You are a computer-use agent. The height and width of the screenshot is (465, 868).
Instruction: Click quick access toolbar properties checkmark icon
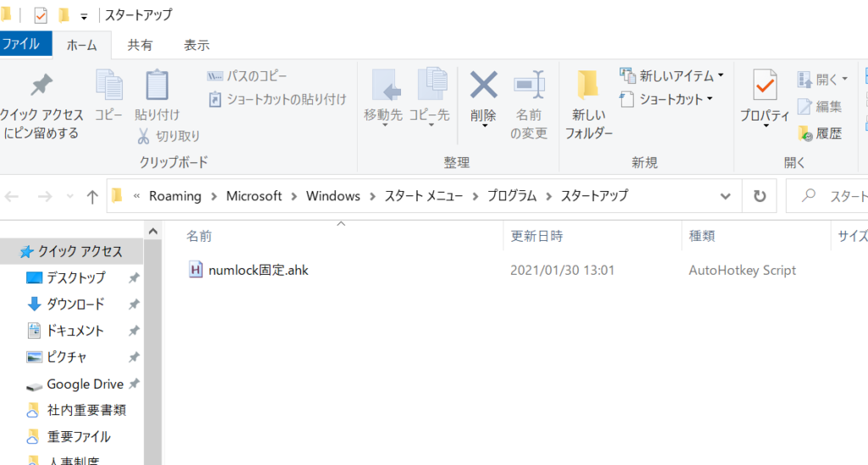click(41, 15)
